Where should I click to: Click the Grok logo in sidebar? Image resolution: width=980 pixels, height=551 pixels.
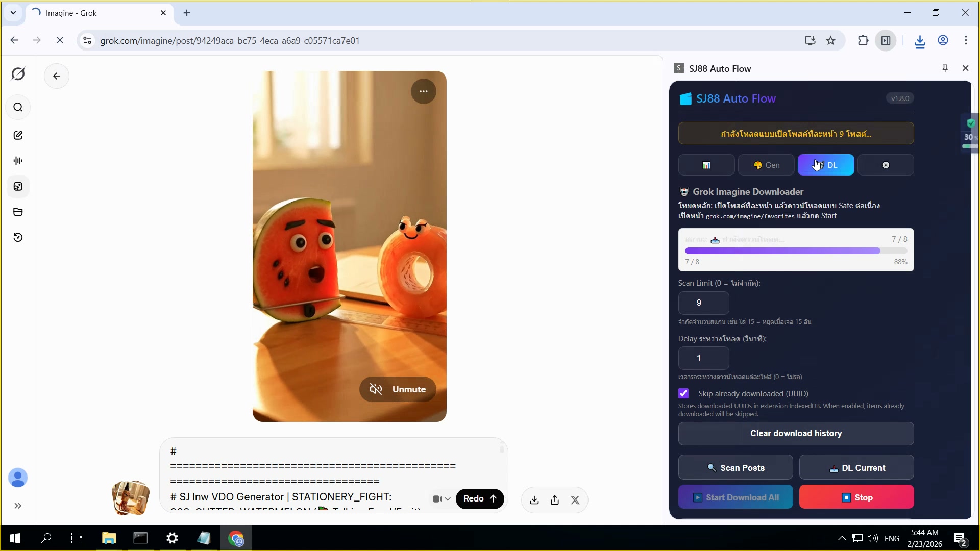pos(18,74)
